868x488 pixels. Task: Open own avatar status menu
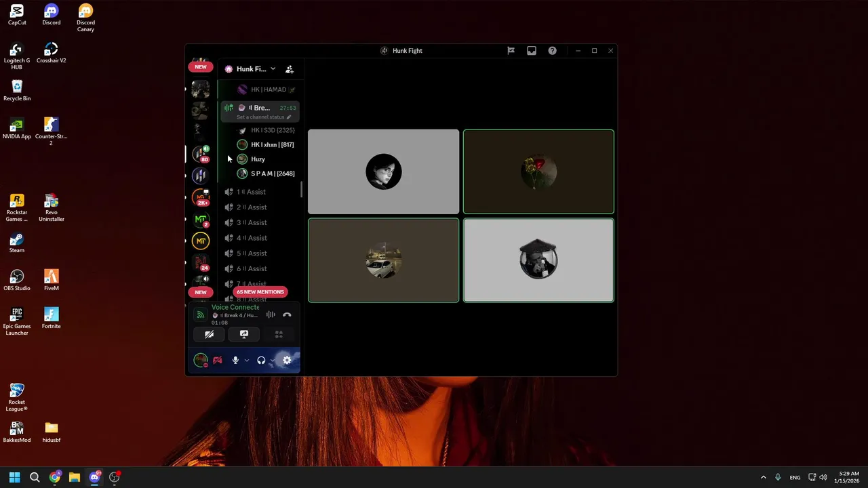coord(201,361)
